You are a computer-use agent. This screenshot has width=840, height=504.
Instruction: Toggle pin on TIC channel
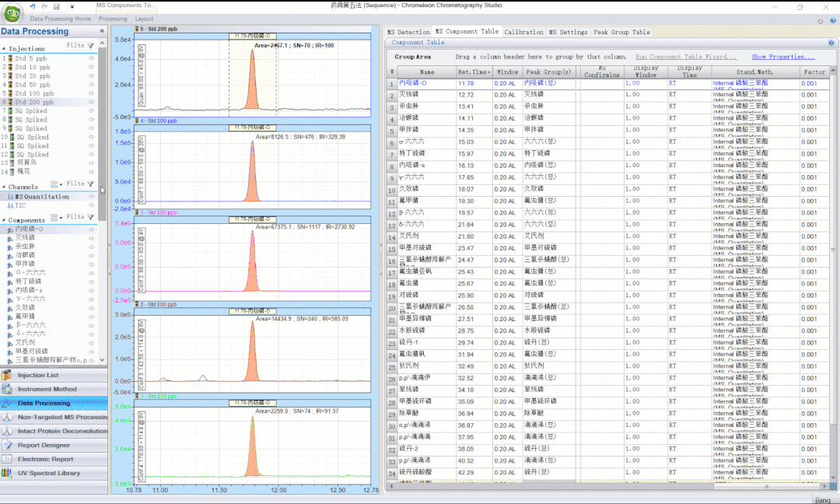point(91,205)
